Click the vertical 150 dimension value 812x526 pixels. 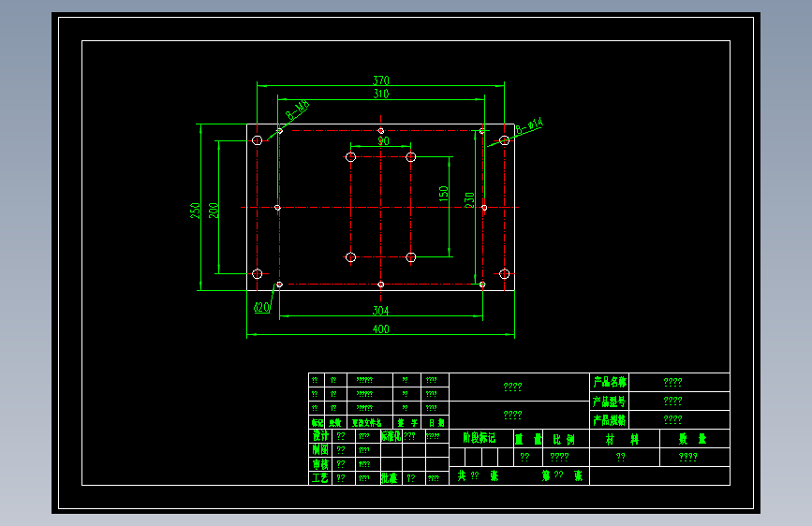pyautogui.click(x=444, y=194)
